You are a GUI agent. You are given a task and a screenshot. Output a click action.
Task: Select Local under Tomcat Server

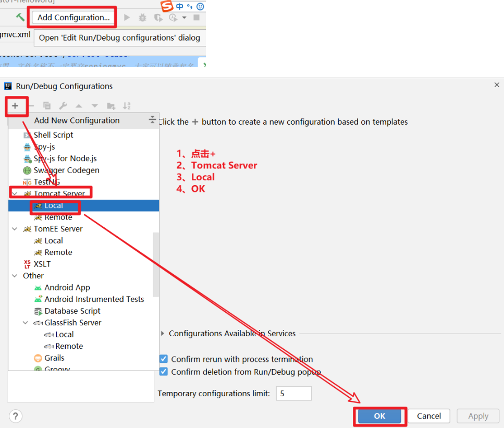(x=54, y=205)
